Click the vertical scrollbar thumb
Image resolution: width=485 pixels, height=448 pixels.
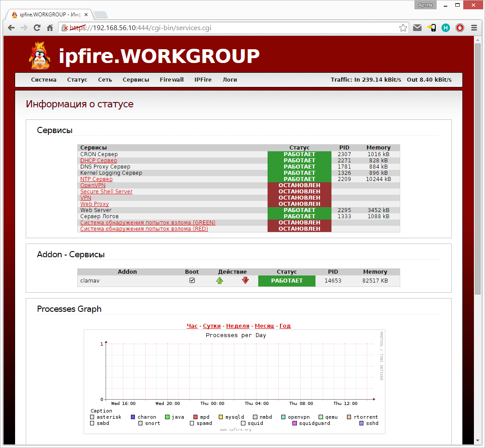[x=477, y=169]
